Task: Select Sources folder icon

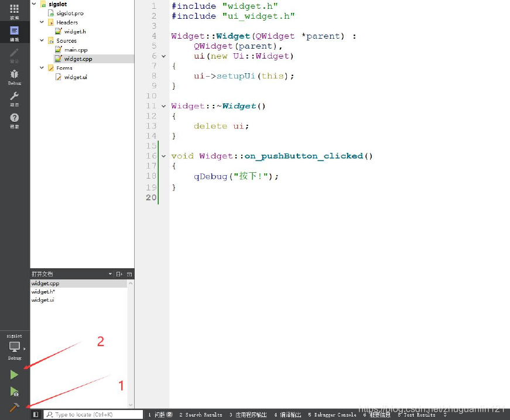Action: [51, 40]
